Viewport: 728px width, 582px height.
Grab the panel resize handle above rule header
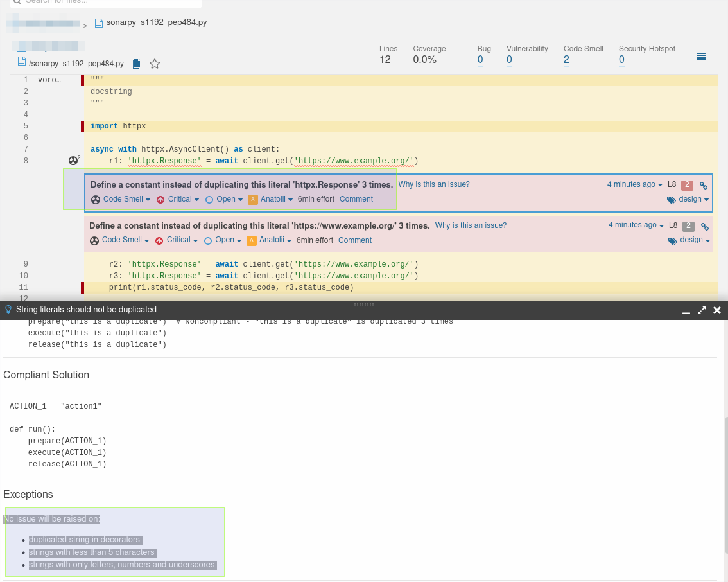coord(364,304)
